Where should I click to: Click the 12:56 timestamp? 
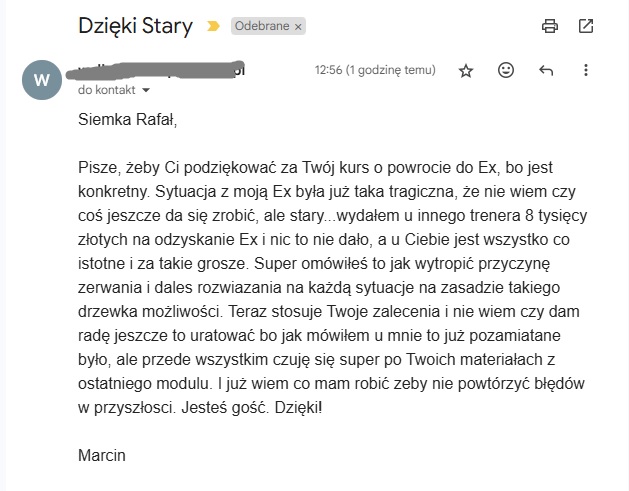point(375,70)
